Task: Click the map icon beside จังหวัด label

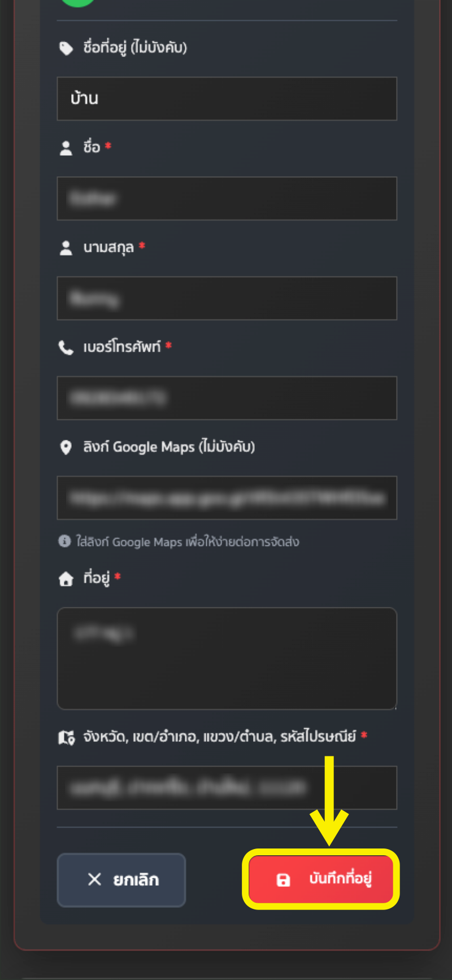Action: point(67,737)
